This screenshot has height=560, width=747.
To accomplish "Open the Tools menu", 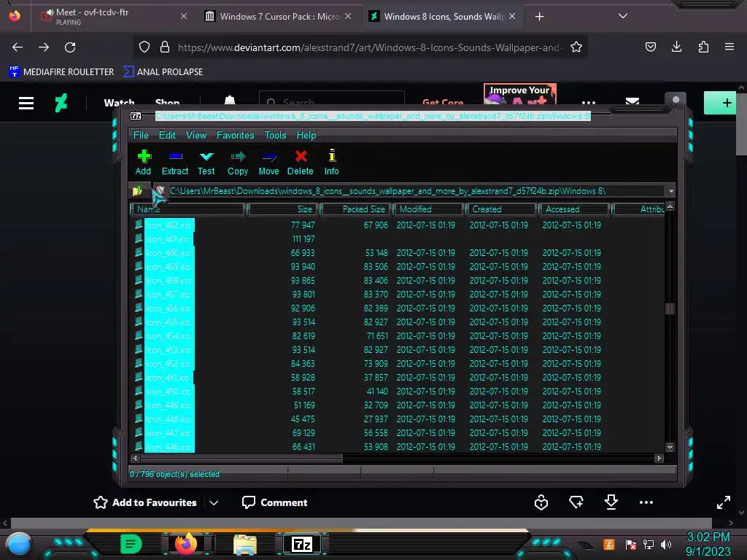I will (275, 135).
